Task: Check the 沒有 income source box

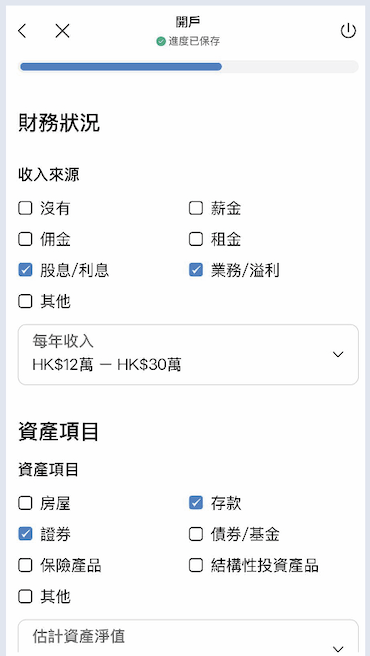Action: (x=25, y=208)
